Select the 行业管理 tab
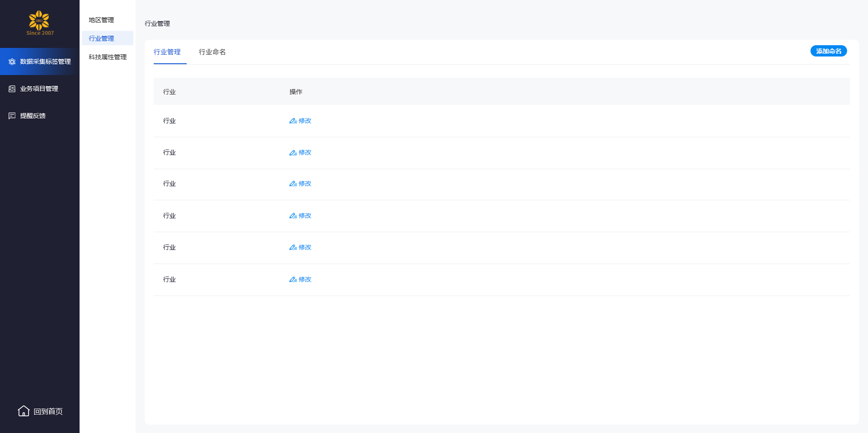 tap(167, 52)
